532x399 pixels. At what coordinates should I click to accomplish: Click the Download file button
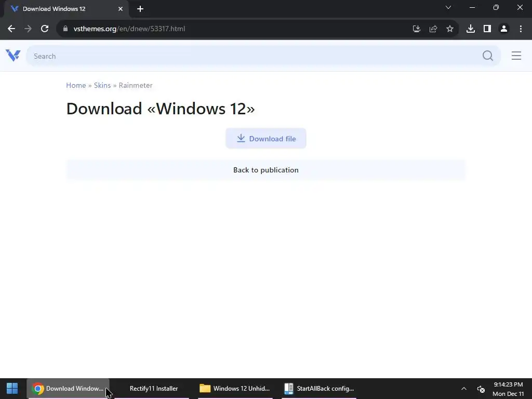[x=266, y=138]
